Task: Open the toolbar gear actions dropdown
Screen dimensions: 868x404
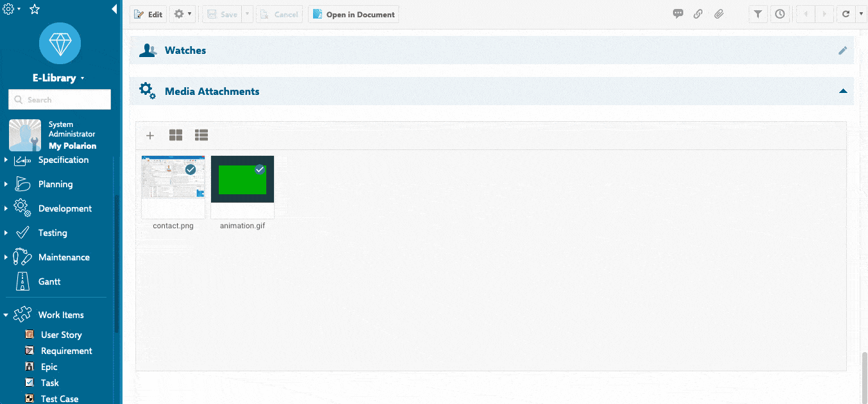Action: 183,14
